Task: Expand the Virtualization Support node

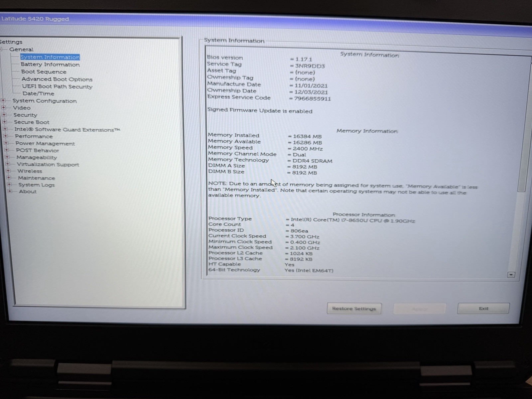Action: tap(8, 164)
